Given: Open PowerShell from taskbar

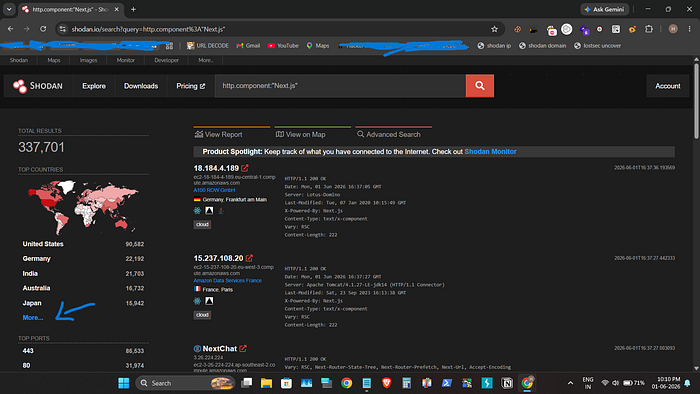Looking at the screenshot, I should coord(447,383).
